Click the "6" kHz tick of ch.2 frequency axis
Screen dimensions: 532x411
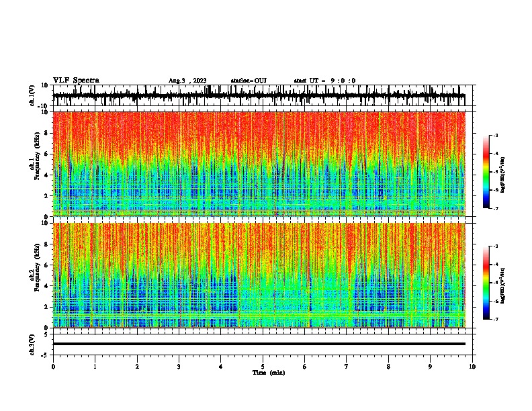[47, 265]
